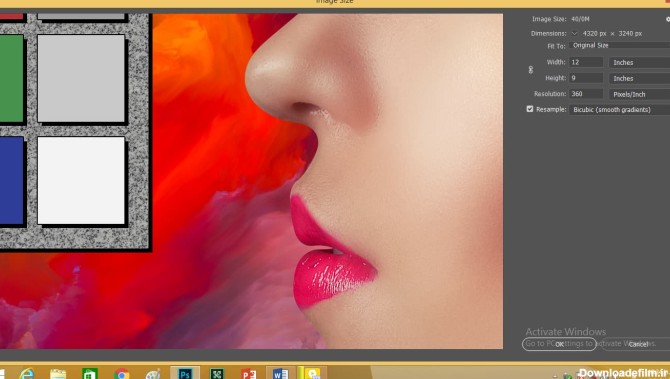Confirm the dialog with OK
The width and height of the screenshot is (670, 379).
pyautogui.click(x=559, y=344)
